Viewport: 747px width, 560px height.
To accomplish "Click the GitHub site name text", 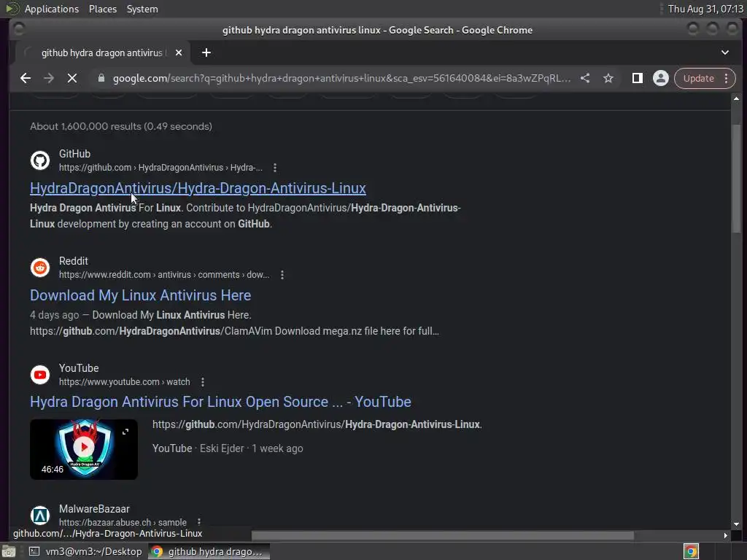I will pyautogui.click(x=75, y=154).
